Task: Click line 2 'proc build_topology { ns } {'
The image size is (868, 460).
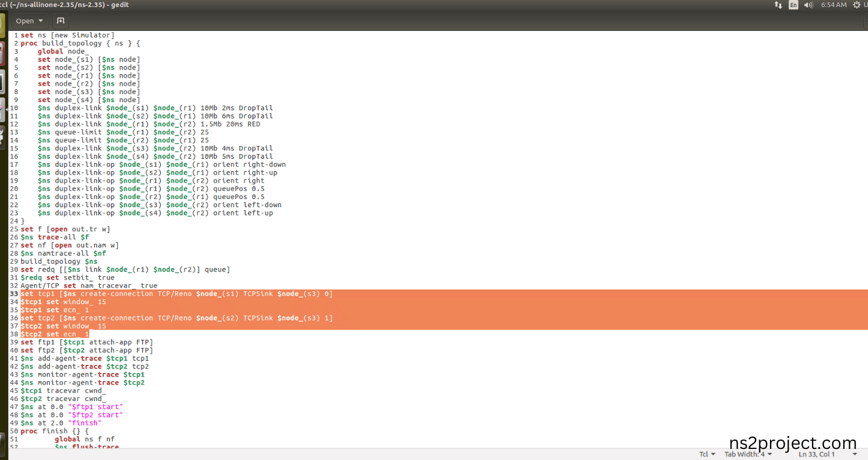Action: coord(81,43)
